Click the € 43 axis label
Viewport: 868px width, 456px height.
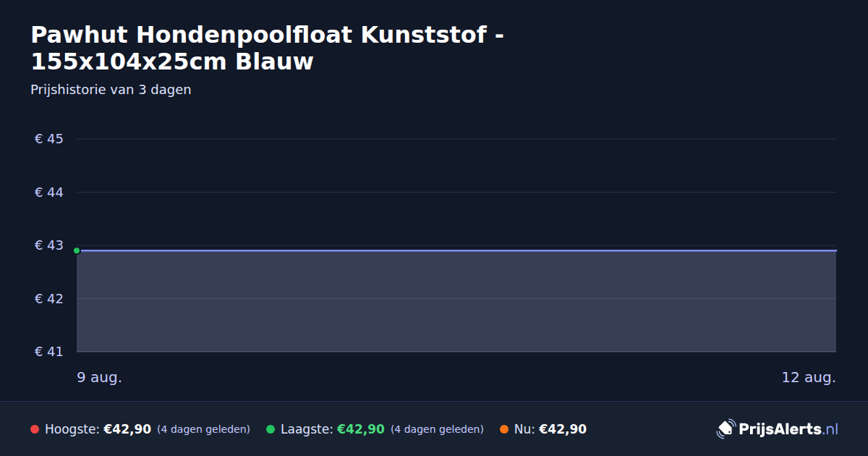tap(49, 245)
